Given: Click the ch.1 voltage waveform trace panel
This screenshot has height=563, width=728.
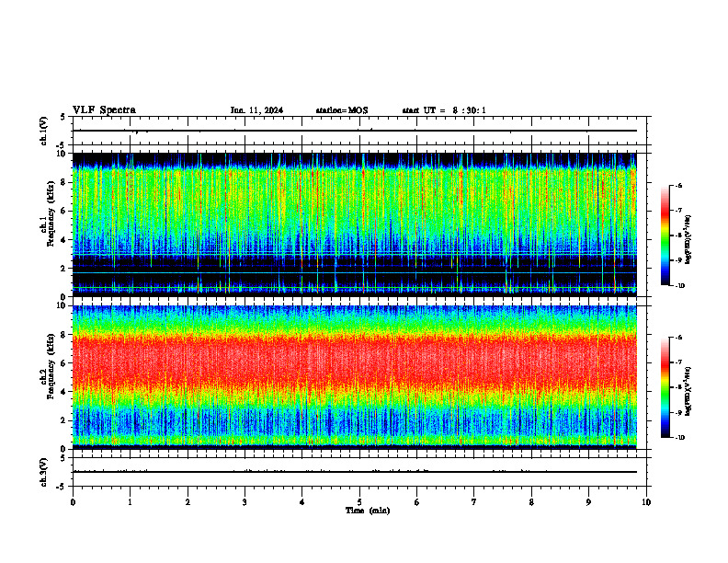Looking at the screenshot, I should click(x=359, y=131).
